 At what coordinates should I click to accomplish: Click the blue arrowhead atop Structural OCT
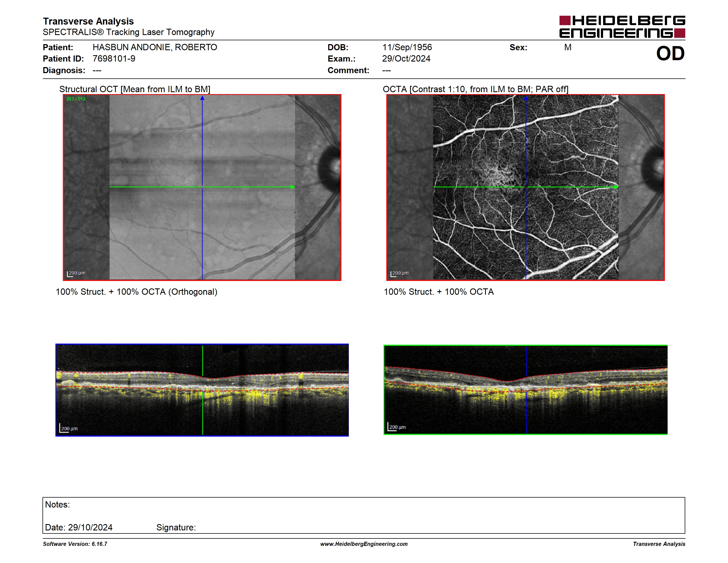(x=202, y=98)
